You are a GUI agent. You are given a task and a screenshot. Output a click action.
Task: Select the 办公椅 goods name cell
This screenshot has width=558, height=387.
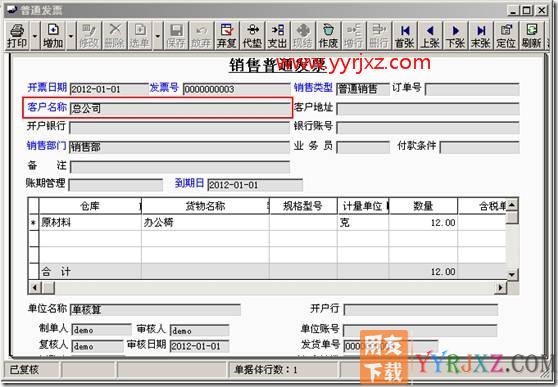point(205,223)
